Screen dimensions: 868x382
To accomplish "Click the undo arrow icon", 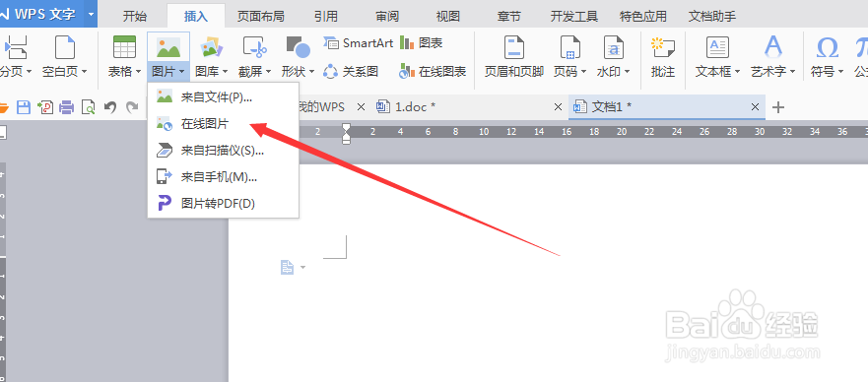I will point(110,107).
